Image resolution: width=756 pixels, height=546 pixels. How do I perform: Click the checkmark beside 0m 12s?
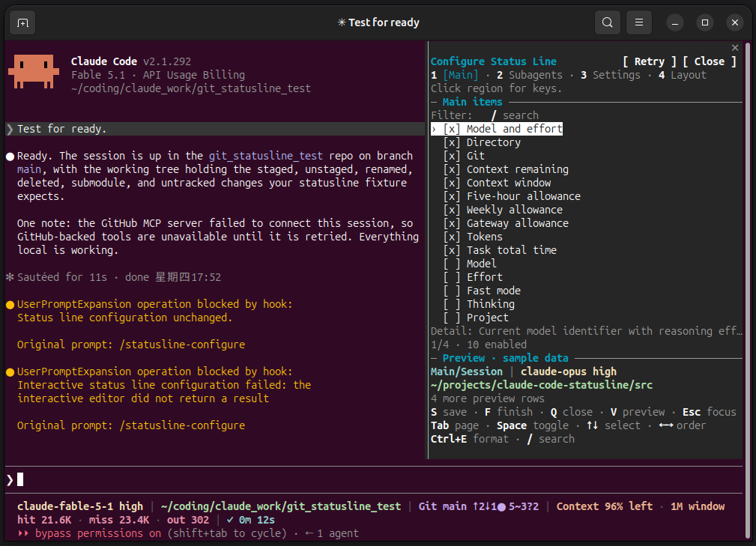(x=230, y=520)
